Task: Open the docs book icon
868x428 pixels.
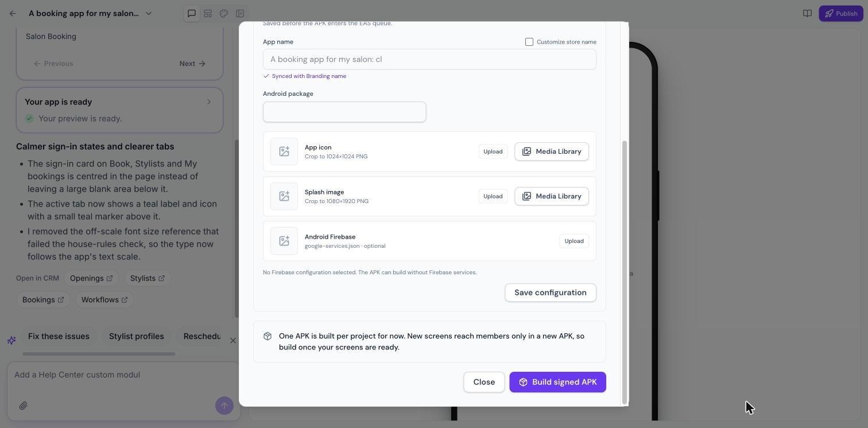Action: 807,13
